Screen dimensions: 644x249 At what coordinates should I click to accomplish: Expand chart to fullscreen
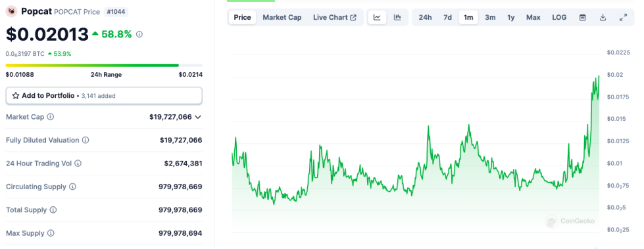coord(623,17)
